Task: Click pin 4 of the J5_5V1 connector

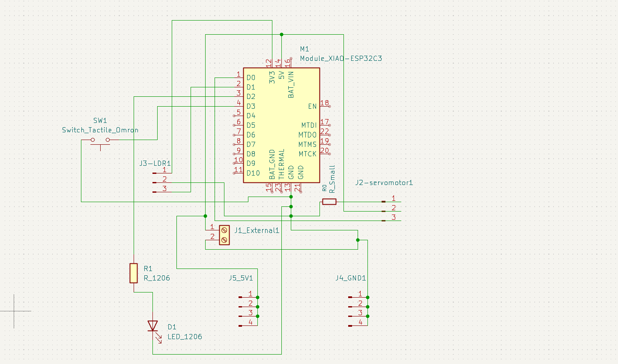Action: tap(248, 325)
